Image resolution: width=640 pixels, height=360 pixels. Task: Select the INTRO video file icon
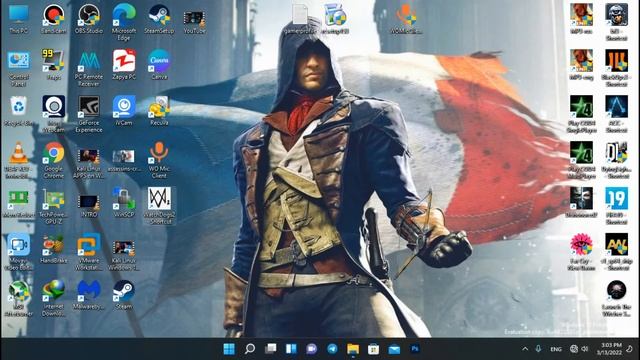89,206
